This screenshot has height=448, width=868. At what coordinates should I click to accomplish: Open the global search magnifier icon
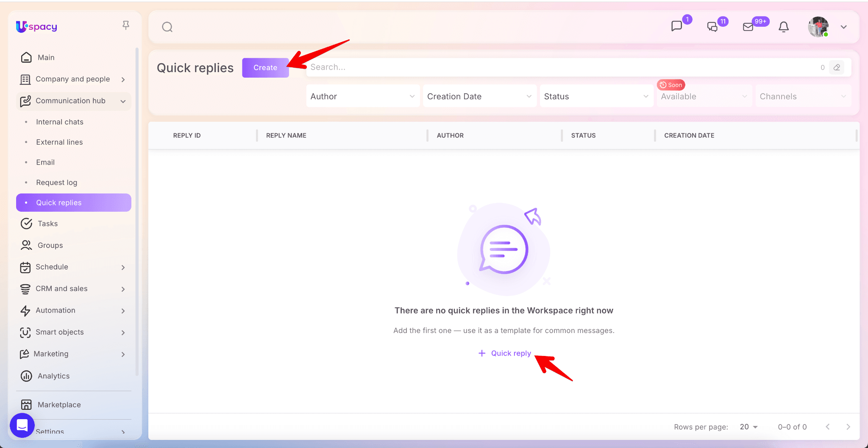pyautogui.click(x=167, y=27)
